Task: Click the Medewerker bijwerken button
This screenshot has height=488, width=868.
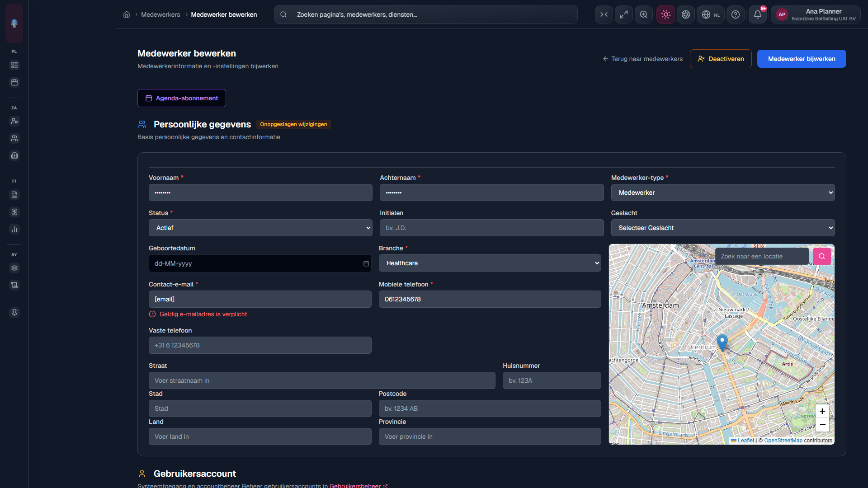Action: [x=802, y=59]
